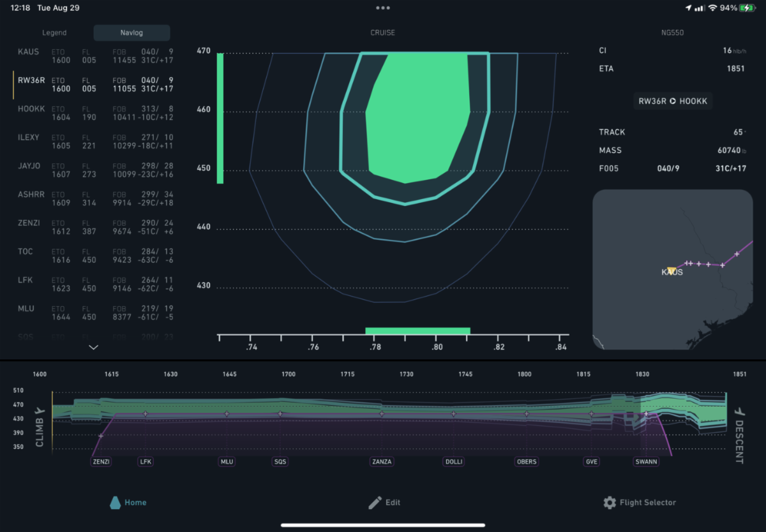Tap the green altitude range bar
Image resolution: width=766 pixels, height=532 pixels.
220,118
